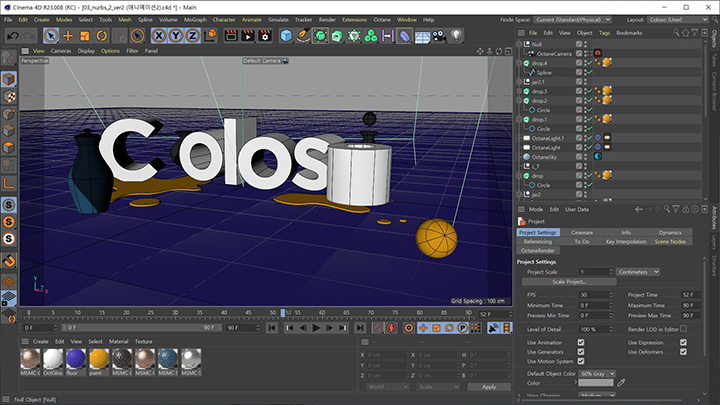Toggle Use Deformers checkbox

point(683,352)
